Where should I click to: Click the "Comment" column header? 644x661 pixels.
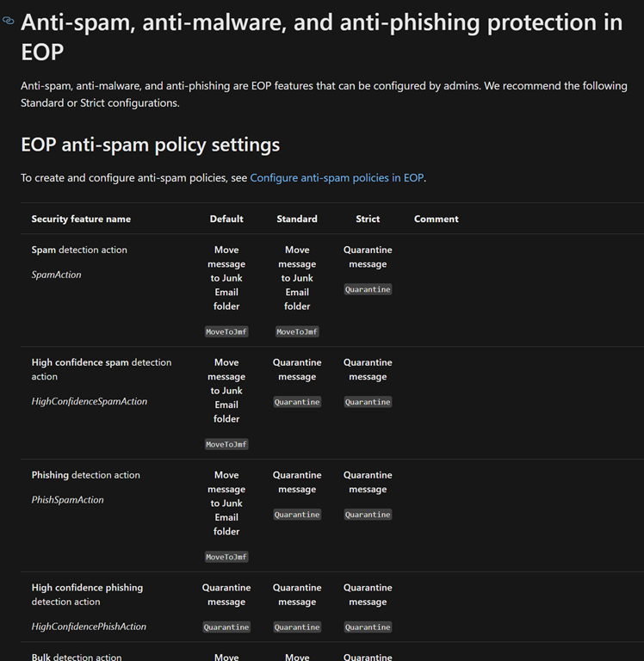(436, 219)
